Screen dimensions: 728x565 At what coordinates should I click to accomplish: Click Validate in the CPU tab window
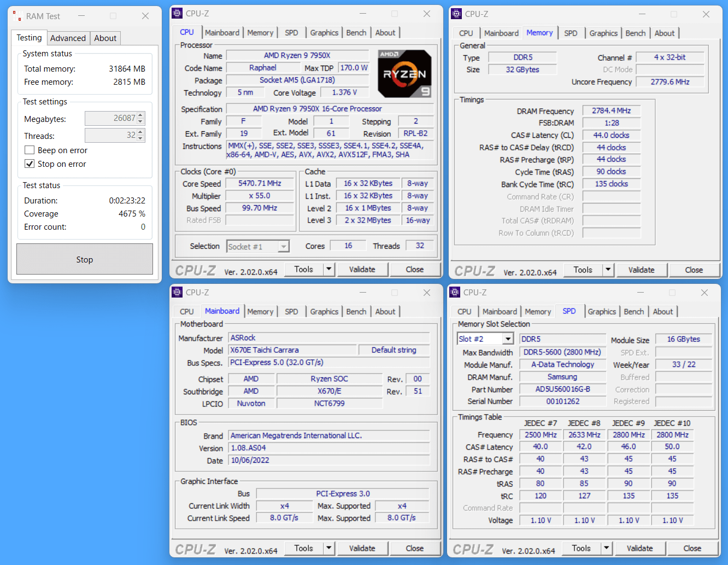point(362,269)
